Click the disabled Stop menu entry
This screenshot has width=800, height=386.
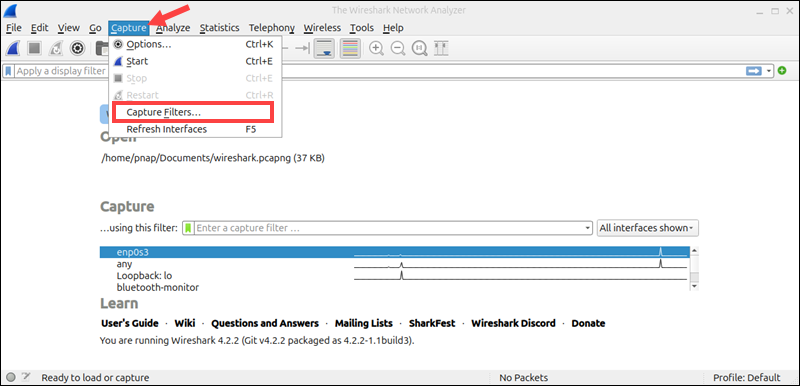click(x=195, y=78)
